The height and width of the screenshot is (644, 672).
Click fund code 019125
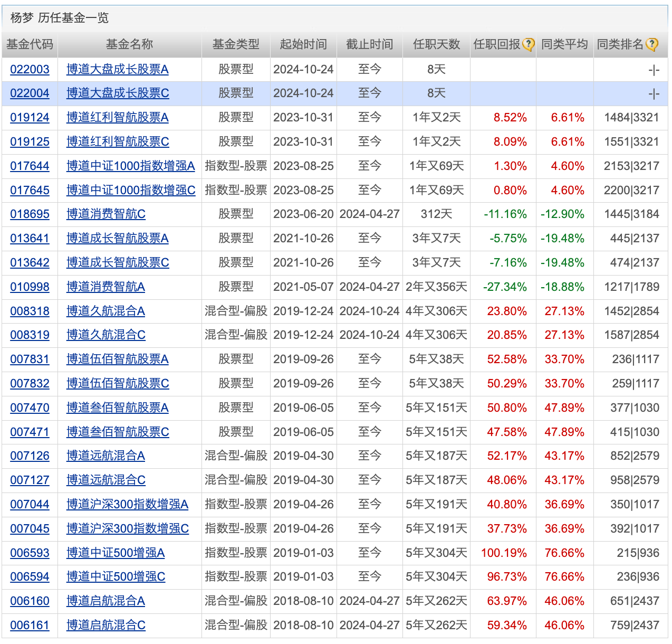[30, 142]
